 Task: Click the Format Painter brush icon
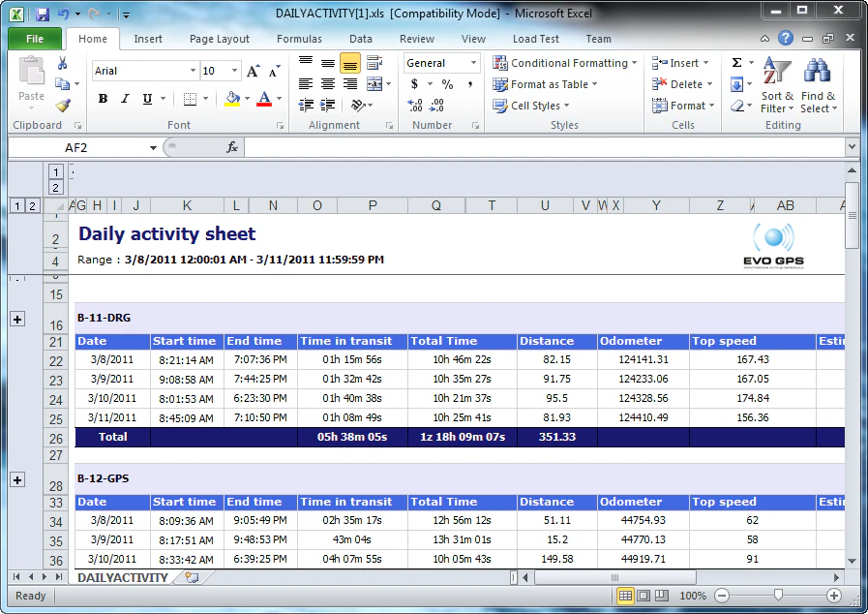[x=63, y=106]
